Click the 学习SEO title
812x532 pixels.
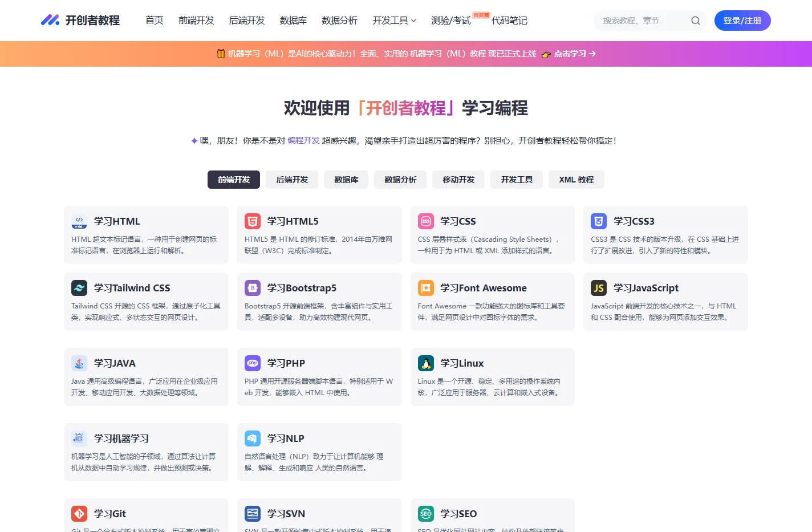[x=458, y=514]
